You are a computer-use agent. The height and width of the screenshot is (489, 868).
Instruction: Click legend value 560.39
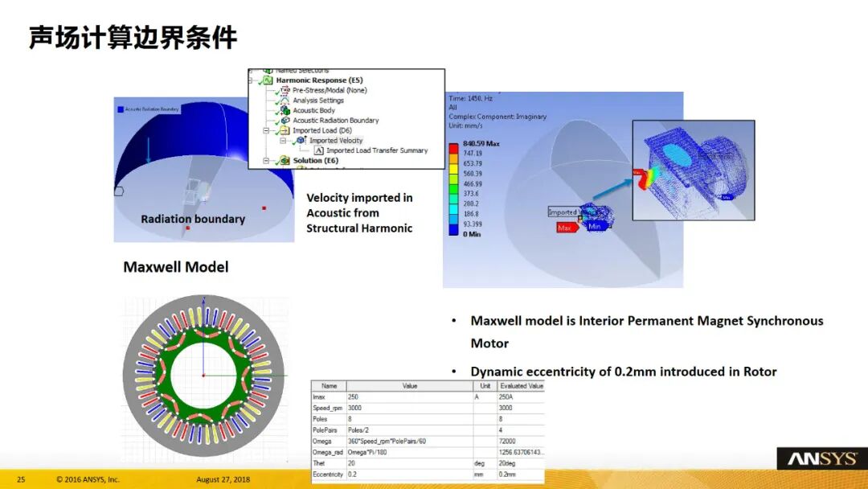click(x=473, y=174)
